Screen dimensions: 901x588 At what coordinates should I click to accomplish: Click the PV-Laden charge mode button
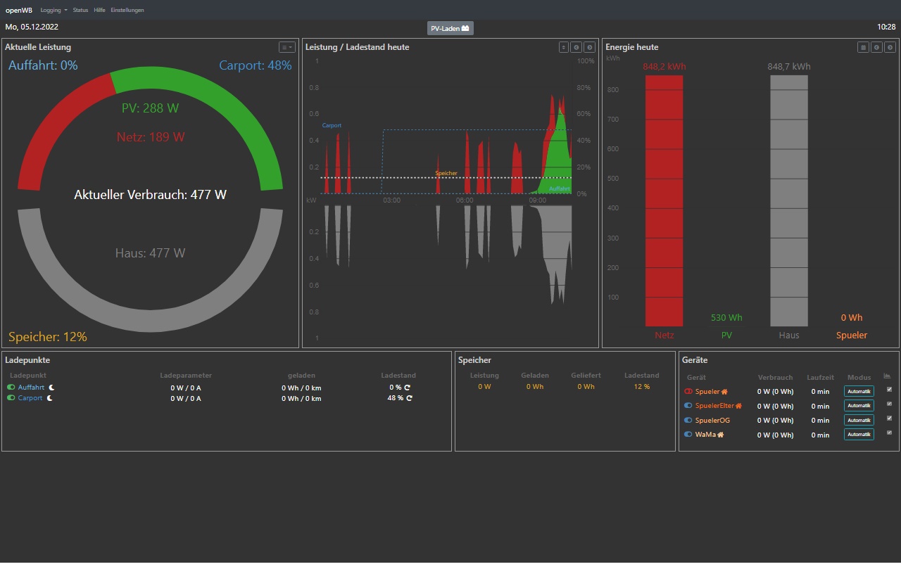[450, 28]
